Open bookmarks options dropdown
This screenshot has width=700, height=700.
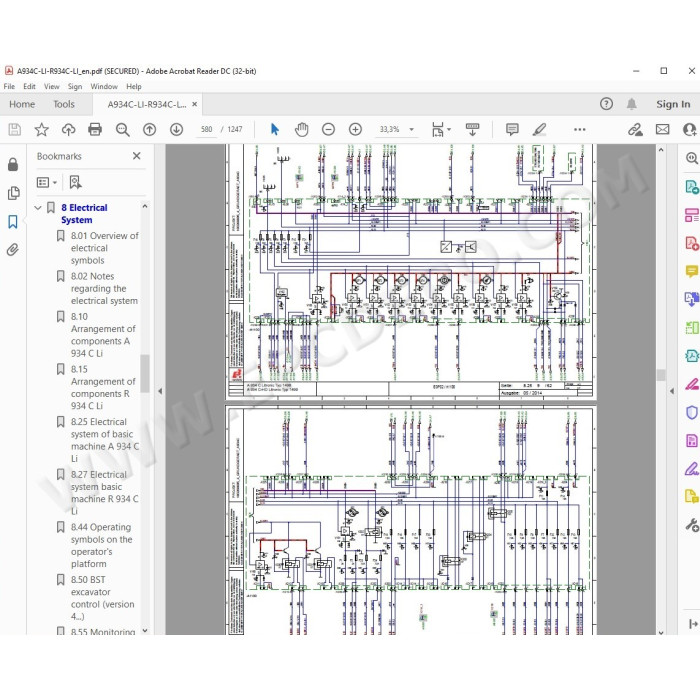[47, 182]
